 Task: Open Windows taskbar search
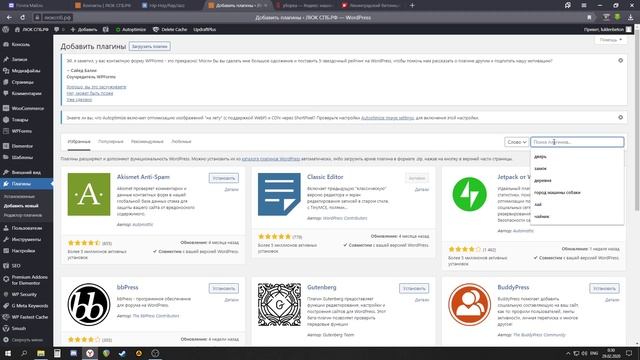click(x=24, y=353)
